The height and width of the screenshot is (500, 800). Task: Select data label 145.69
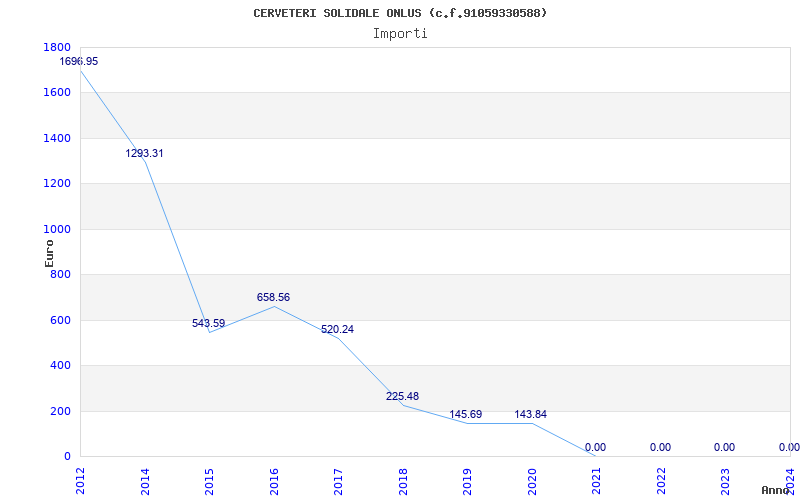[x=465, y=414]
